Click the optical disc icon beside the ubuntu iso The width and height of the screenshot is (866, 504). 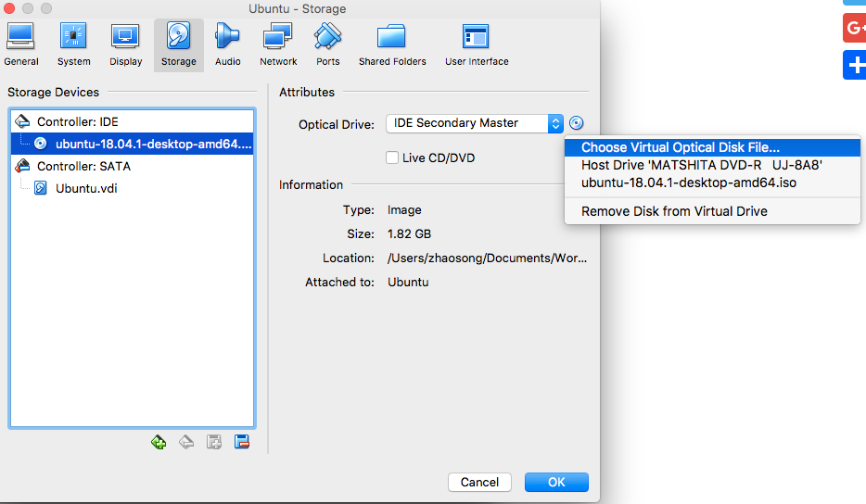[40, 144]
